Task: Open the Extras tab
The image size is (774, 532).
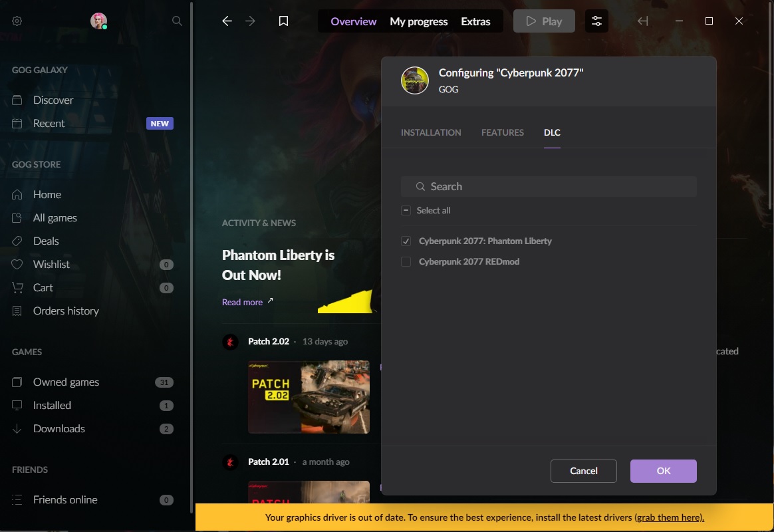Action: (475, 21)
